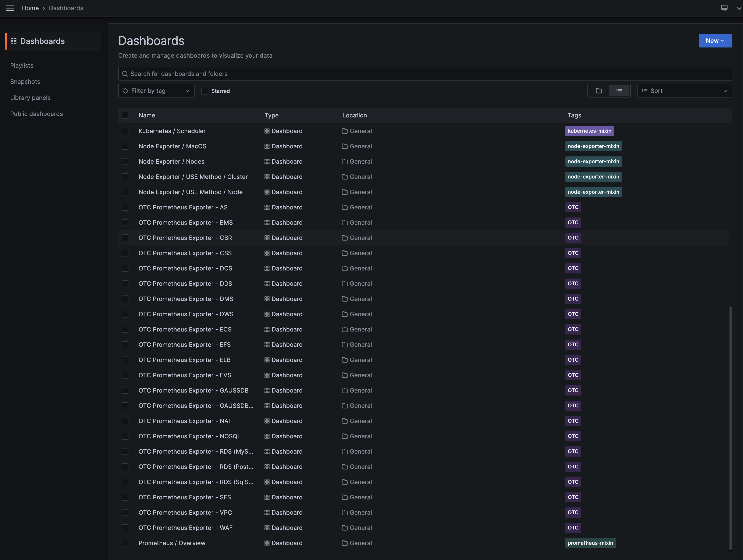
Task: Open the Filter by tag dropdown
Action: point(156,91)
